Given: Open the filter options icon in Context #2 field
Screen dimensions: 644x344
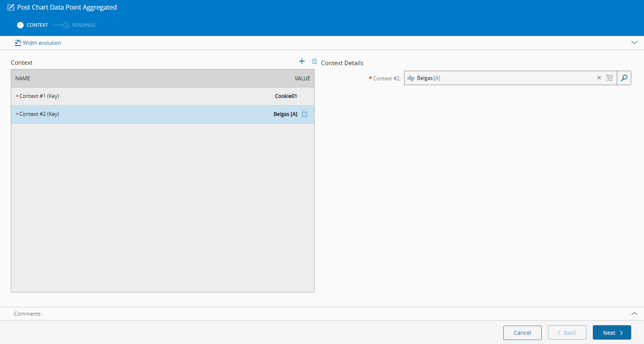Looking at the screenshot, I should tap(610, 78).
